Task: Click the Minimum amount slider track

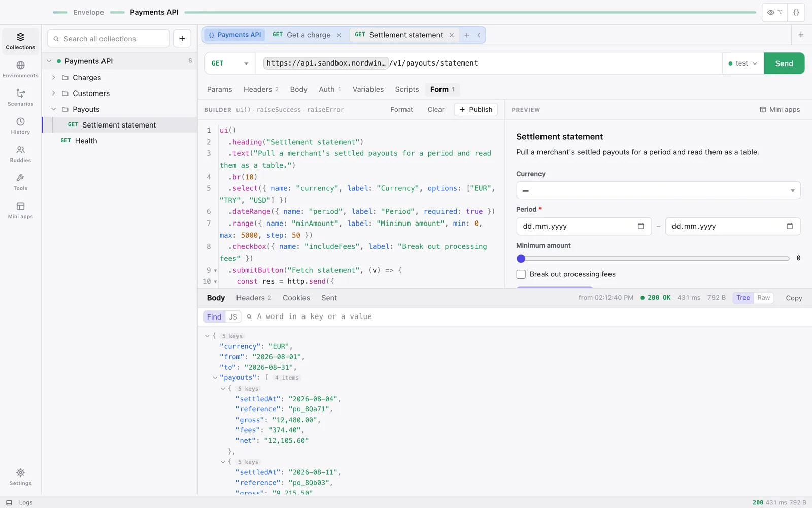Action: tap(653, 259)
